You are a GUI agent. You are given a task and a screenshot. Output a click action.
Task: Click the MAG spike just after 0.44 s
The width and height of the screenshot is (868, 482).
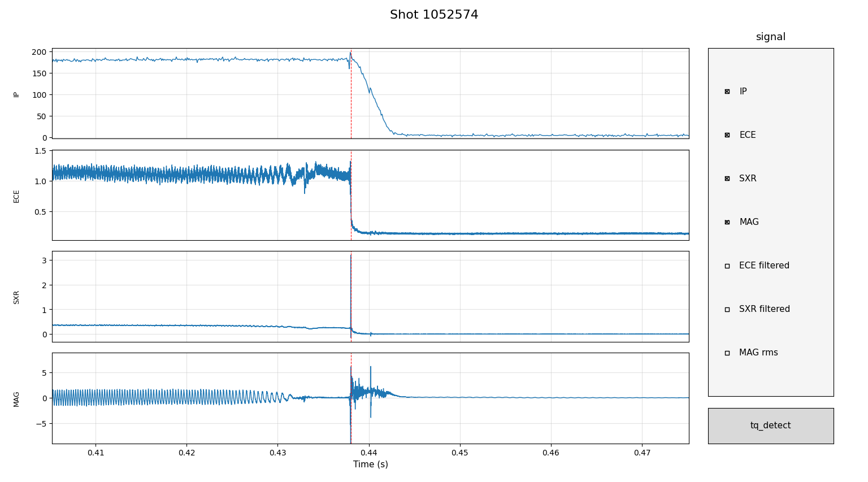point(371,368)
